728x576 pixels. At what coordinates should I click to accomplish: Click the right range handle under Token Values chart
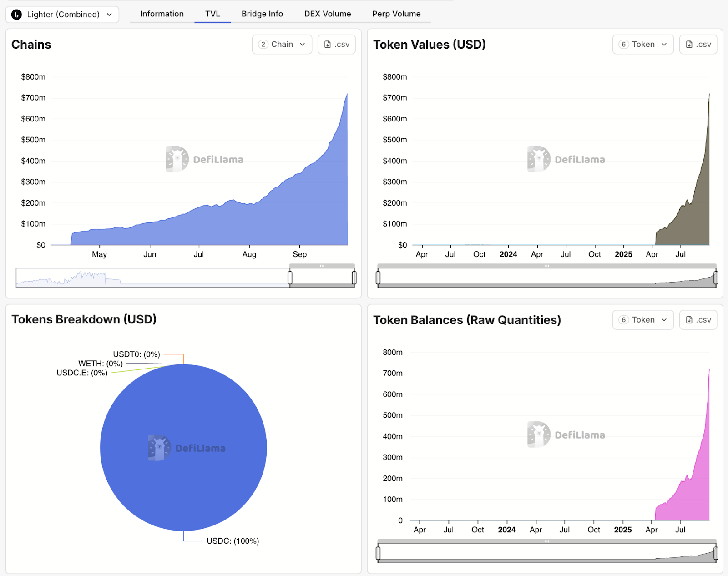(x=716, y=278)
